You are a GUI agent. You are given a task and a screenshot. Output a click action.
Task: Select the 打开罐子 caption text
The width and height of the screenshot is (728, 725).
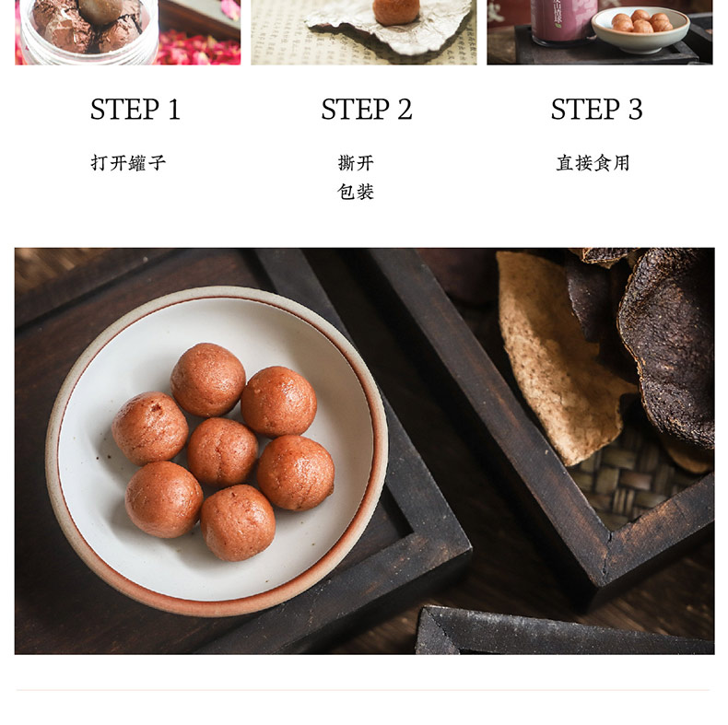click(128, 163)
